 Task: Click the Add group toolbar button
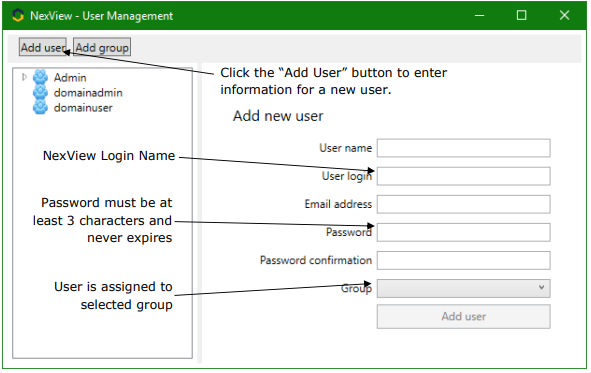(x=102, y=47)
